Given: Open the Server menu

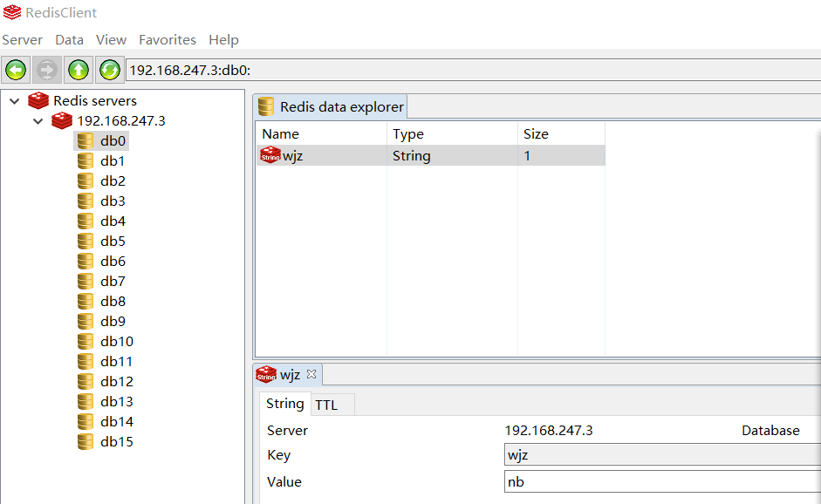Looking at the screenshot, I should pyautogui.click(x=22, y=40).
